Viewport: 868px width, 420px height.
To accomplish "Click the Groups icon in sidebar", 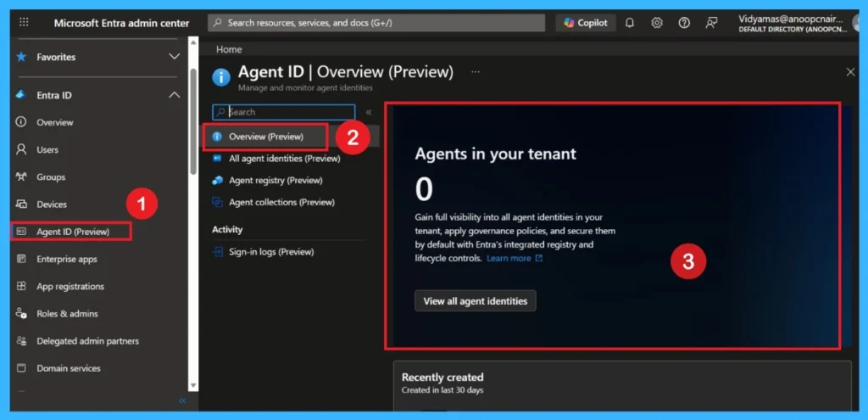I will coord(21,176).
